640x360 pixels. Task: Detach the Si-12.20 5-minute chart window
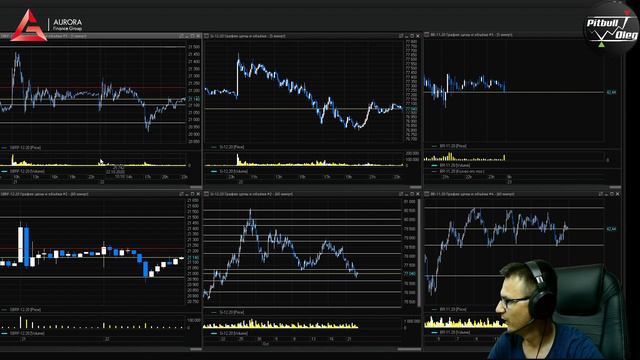pyautogui.click(x=401, y=36)
